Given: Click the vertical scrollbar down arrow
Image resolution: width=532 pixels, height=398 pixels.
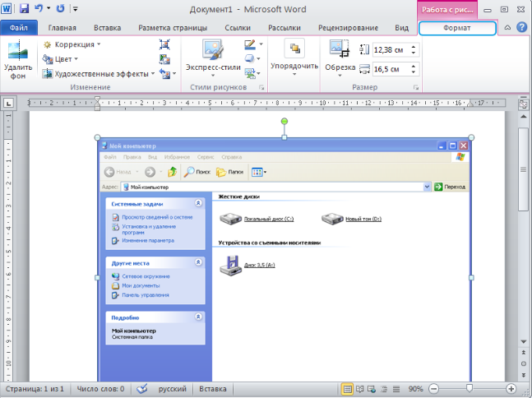Looking at the screenshot, I should (x=523, y=342).
